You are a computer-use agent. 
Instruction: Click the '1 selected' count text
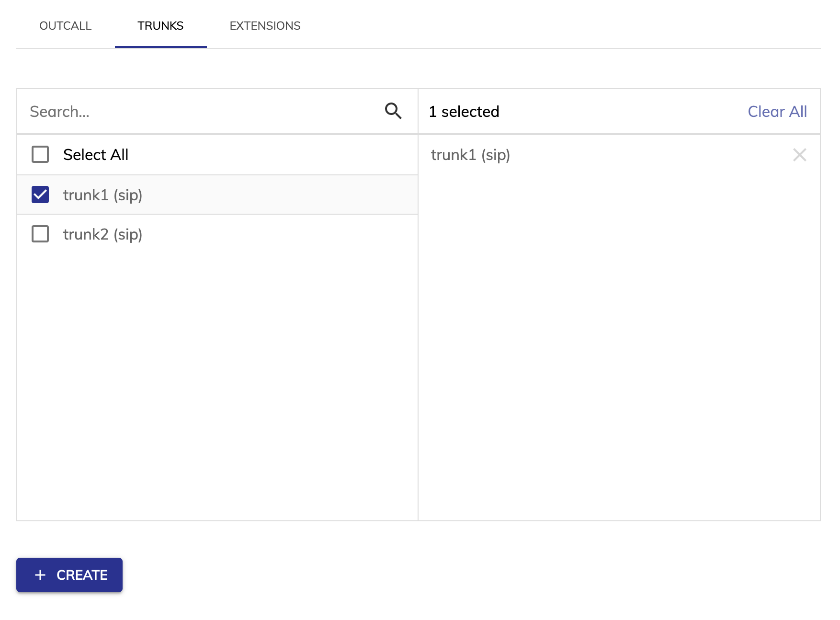pyautogui.click(x=464, y=111)
